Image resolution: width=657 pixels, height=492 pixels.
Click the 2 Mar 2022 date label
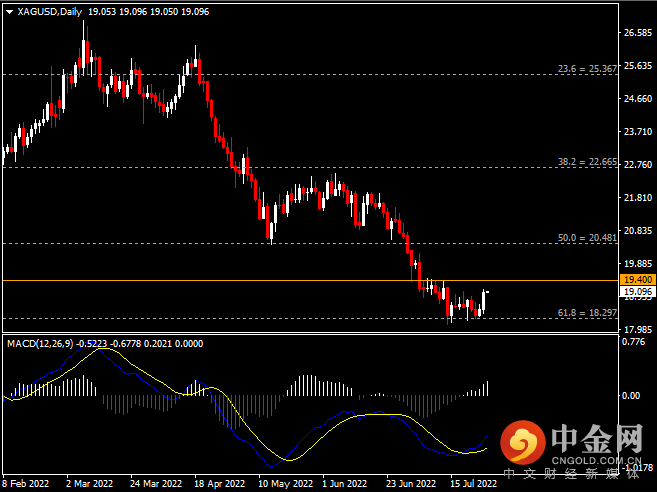90,484
